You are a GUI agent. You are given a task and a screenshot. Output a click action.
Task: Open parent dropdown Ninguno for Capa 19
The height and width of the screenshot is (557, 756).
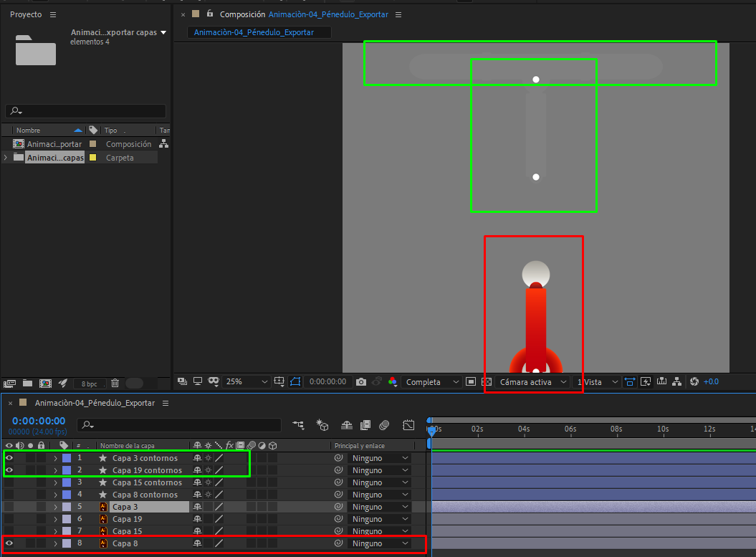tap(380, 519)
